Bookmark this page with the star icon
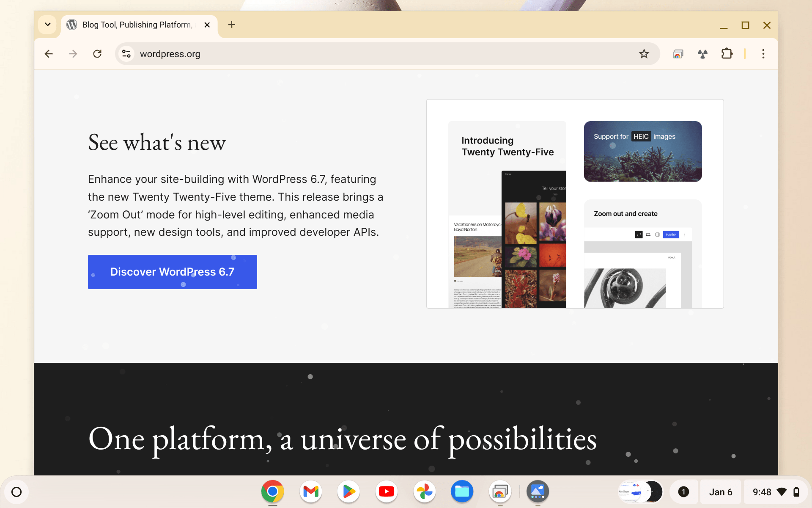Screen dimensions: 812x508 coord(644,54)
